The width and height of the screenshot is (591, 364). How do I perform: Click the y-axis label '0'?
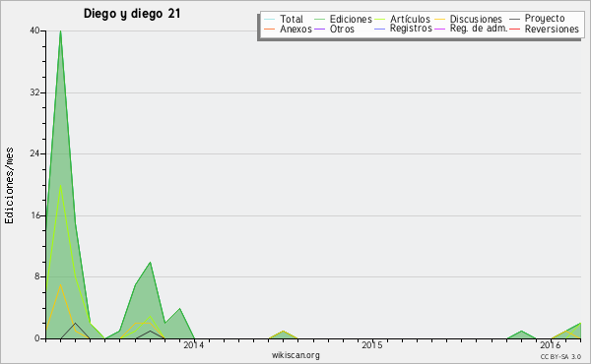(x=37, y=338)
